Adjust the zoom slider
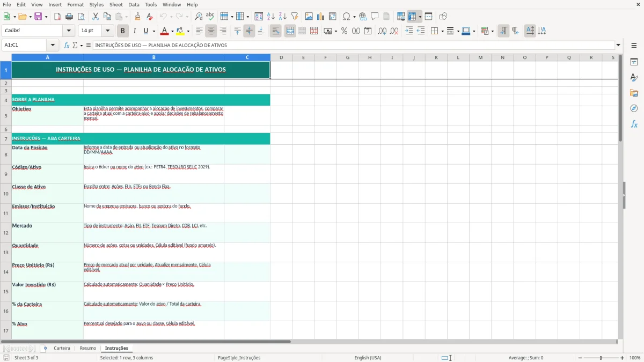644x362 pixels. [601, 358]
